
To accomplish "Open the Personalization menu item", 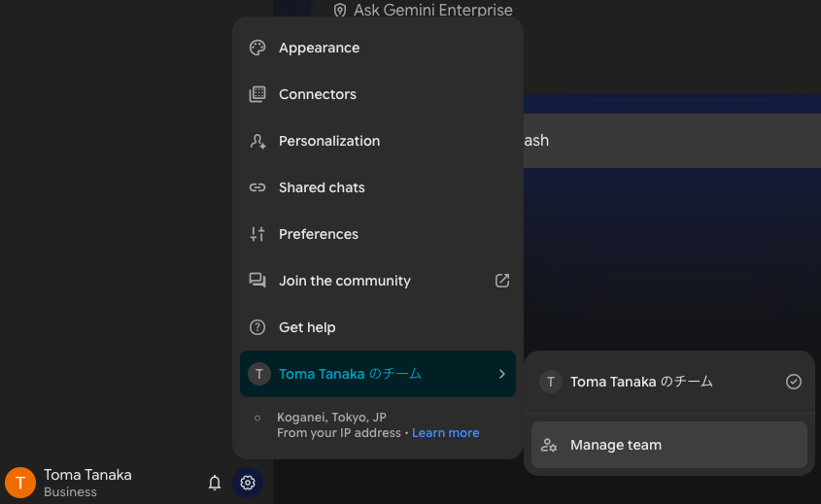I will [378, 141].
